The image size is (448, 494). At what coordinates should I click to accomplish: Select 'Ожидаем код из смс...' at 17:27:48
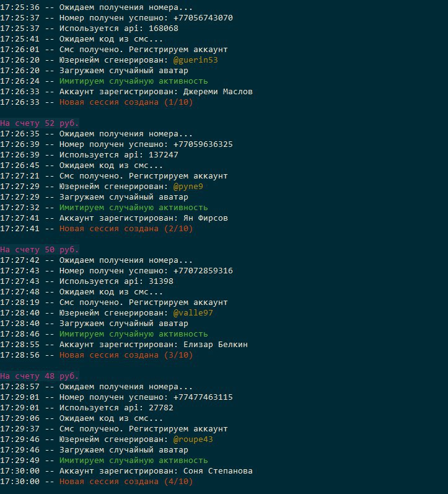111,292
